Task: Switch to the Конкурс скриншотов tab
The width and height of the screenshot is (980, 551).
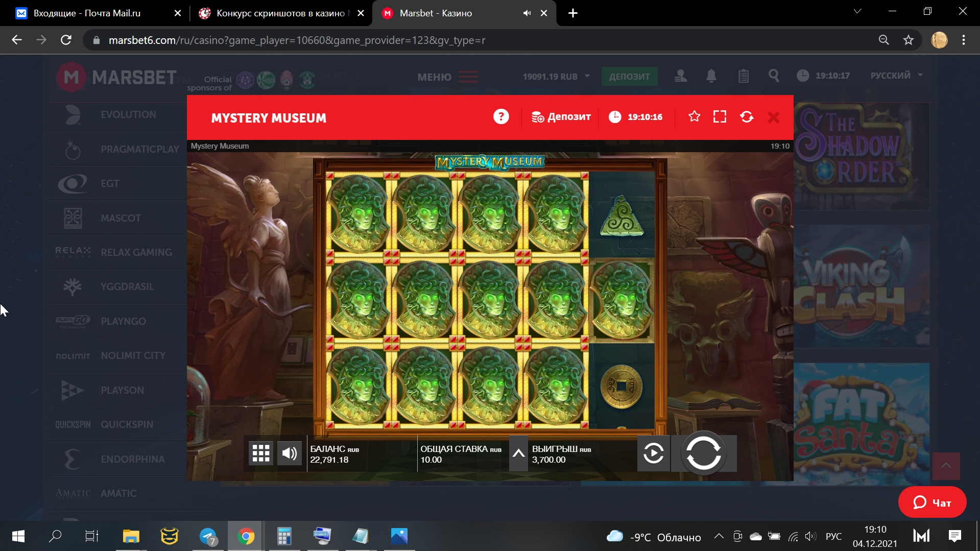Action: click(281, 13)
